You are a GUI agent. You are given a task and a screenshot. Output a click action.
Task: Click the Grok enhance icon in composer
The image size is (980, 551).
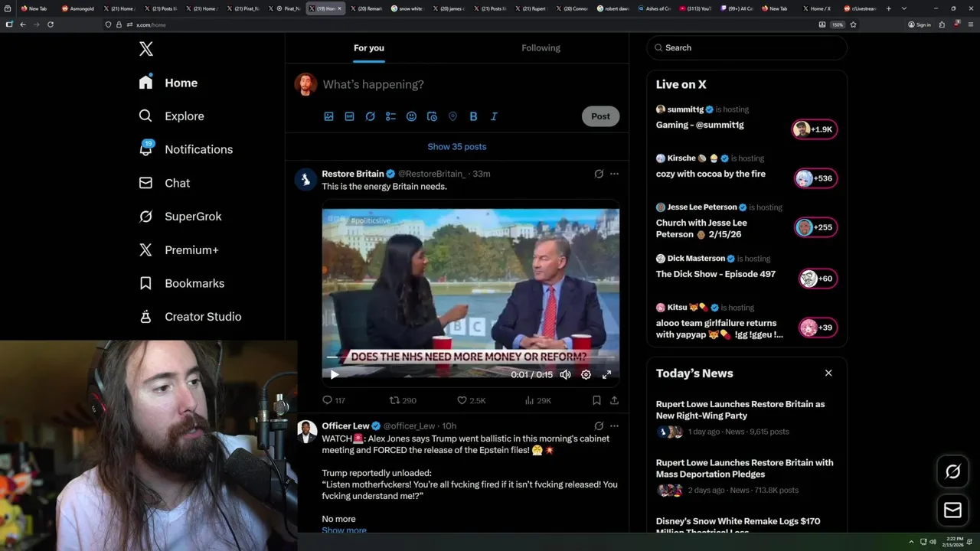(370, 116)
